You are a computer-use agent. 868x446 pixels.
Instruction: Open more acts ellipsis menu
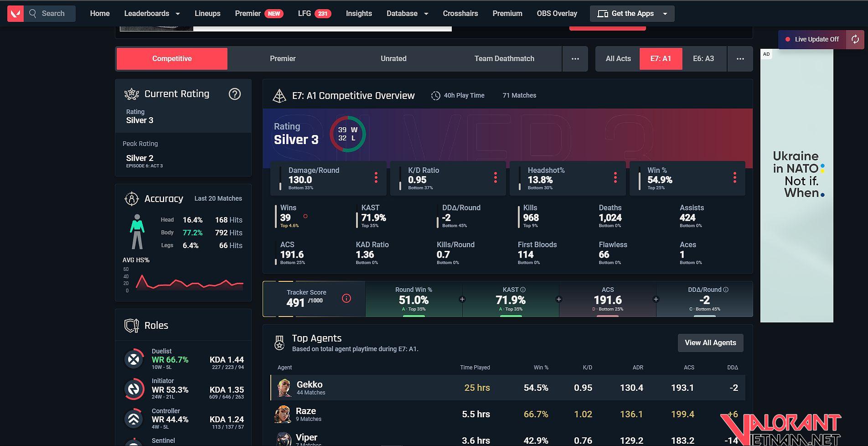[x=740, y=59]
